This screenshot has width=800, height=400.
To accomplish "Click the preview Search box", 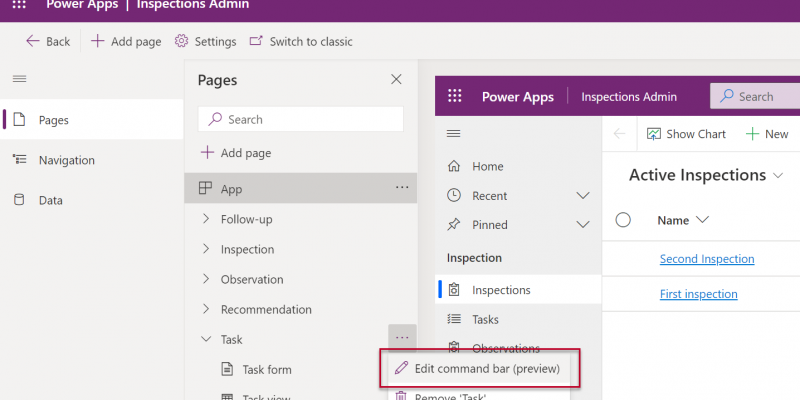I will pos(755,96).
